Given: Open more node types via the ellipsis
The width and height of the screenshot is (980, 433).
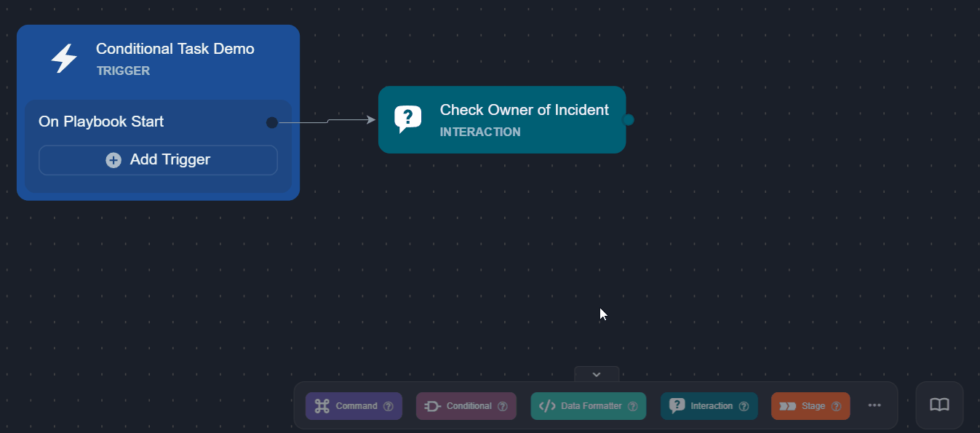Looking at the screenshot, I should [x=874, y=405].
